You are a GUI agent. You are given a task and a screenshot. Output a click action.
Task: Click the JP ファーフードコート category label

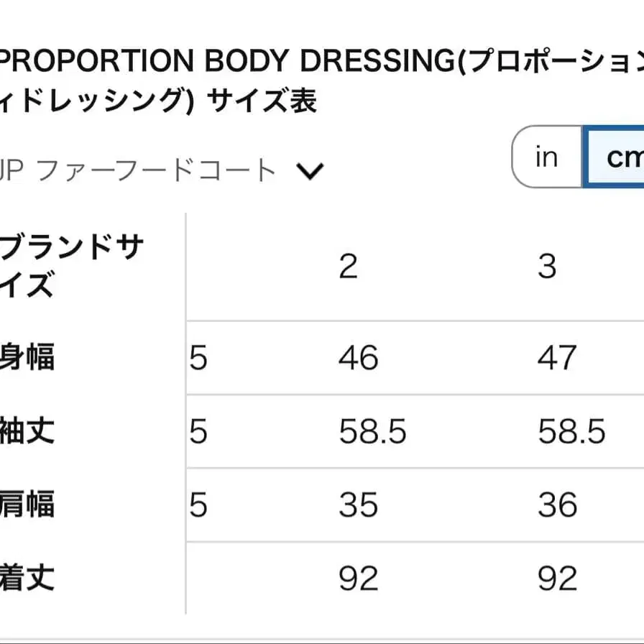pyautogui.click(x=137, y=170)
